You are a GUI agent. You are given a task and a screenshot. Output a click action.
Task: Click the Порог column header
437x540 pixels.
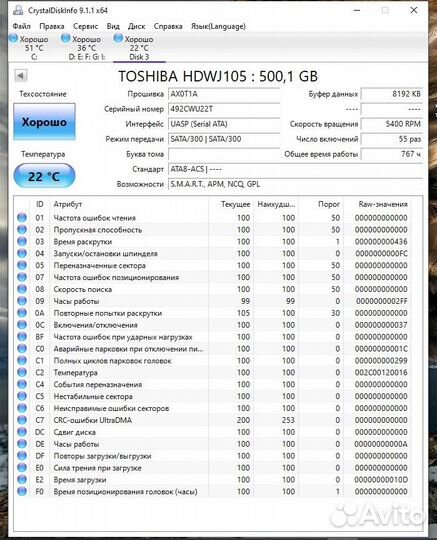click(x=321, y=204)
